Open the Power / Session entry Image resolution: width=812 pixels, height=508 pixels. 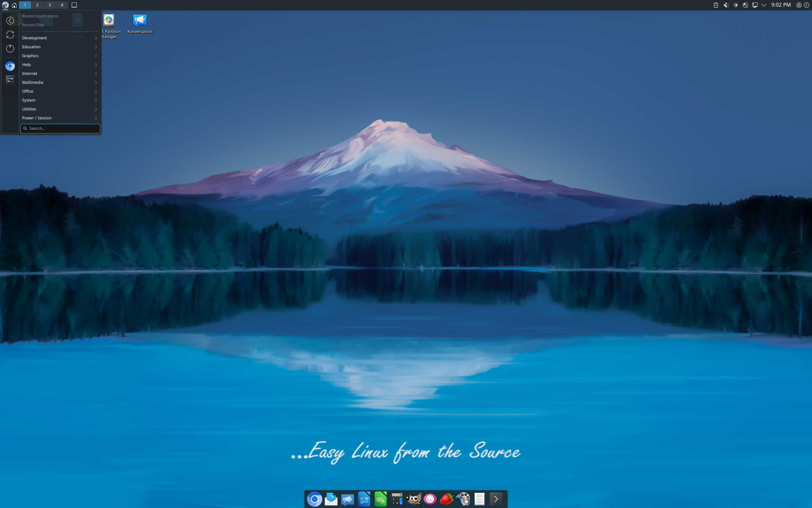60,118
